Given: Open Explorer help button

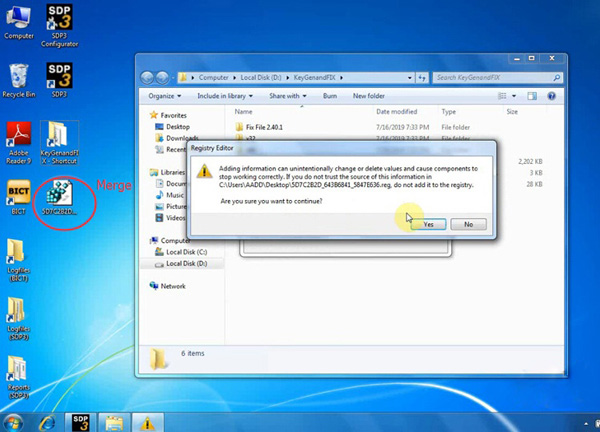Looking at the screenshot, I should point(551,96).
